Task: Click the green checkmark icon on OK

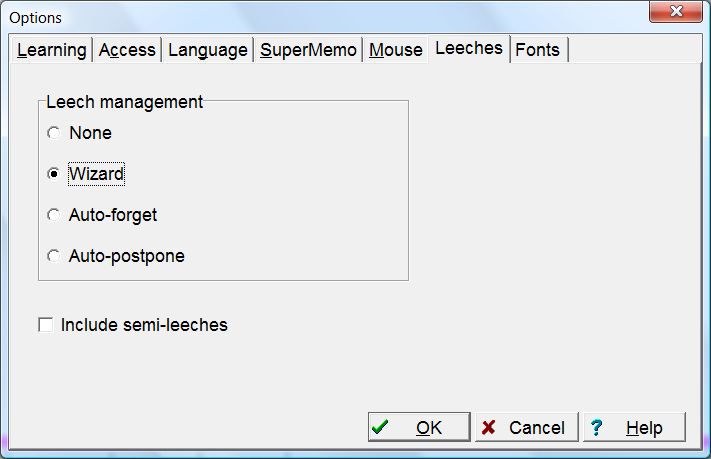Action: pyautogui.click(x=380, y=427)
